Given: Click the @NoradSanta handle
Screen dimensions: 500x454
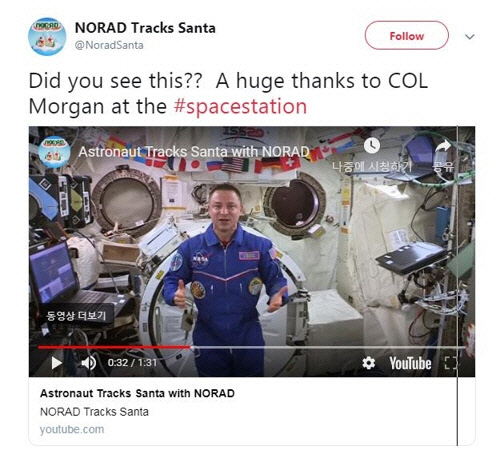Looking at the screenshot, I should pyautogui.click(x=109, y=45).
